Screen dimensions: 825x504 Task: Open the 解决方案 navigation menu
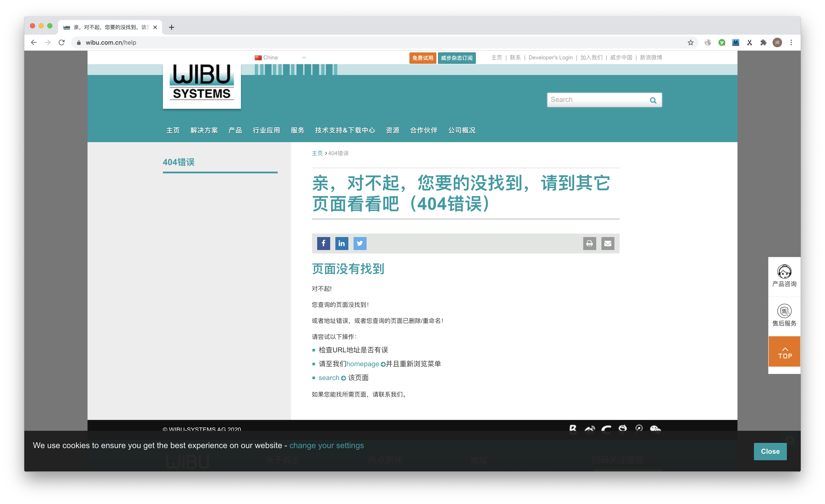click(x=204, y=130)
